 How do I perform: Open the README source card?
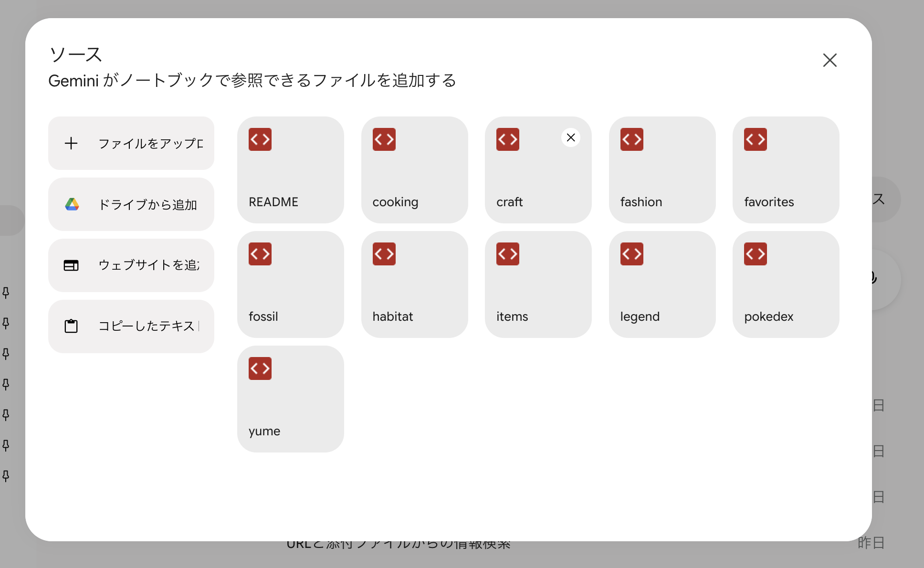(291, 170)
